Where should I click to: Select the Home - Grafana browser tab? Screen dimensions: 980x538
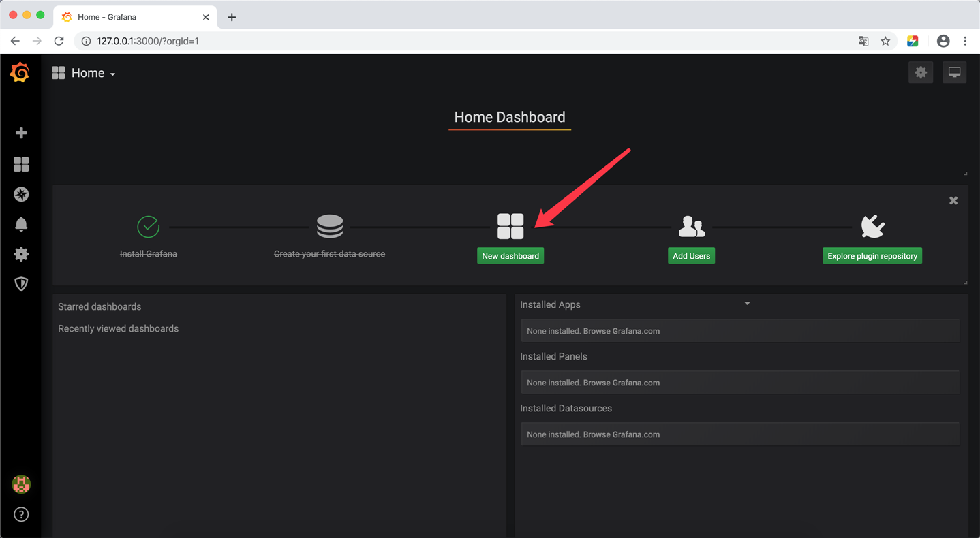(135, 17)
